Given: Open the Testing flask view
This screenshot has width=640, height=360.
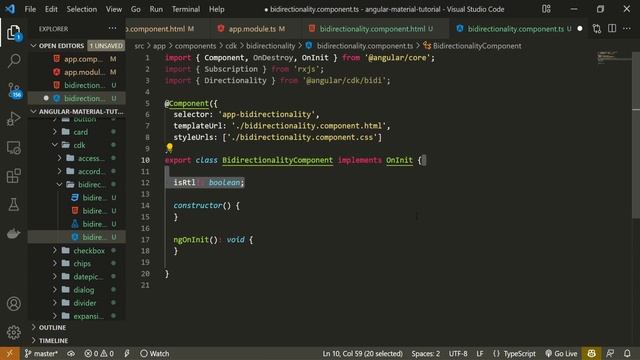Looking at the screenshot, I should [13, 204].
